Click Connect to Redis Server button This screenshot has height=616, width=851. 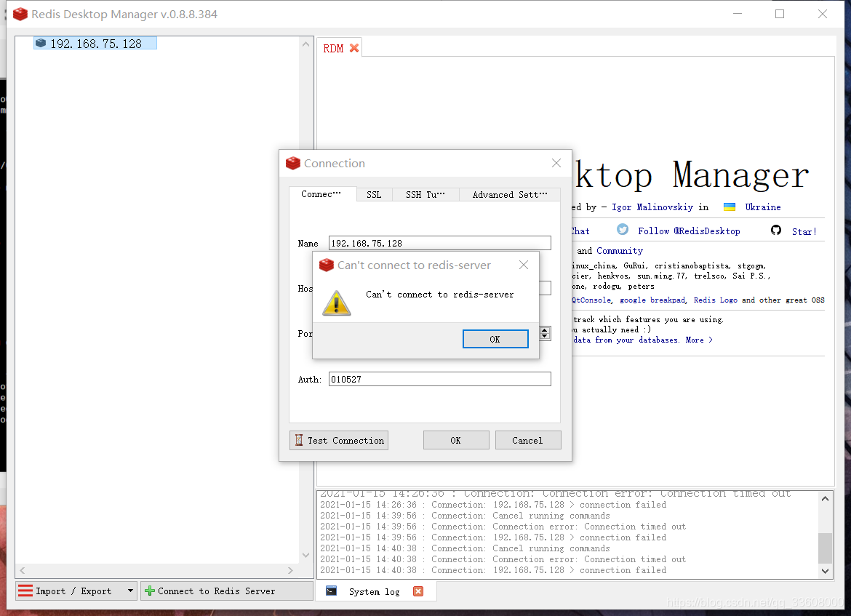pyautogui.click(x=227, y=591)
